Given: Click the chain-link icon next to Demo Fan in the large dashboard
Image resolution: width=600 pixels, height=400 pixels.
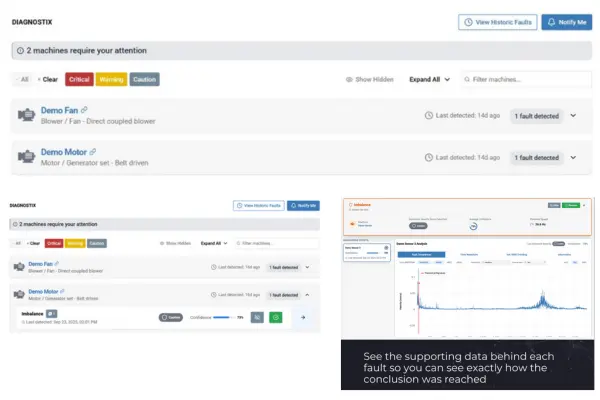Looking at the screenshot, I should click(84, 110).
